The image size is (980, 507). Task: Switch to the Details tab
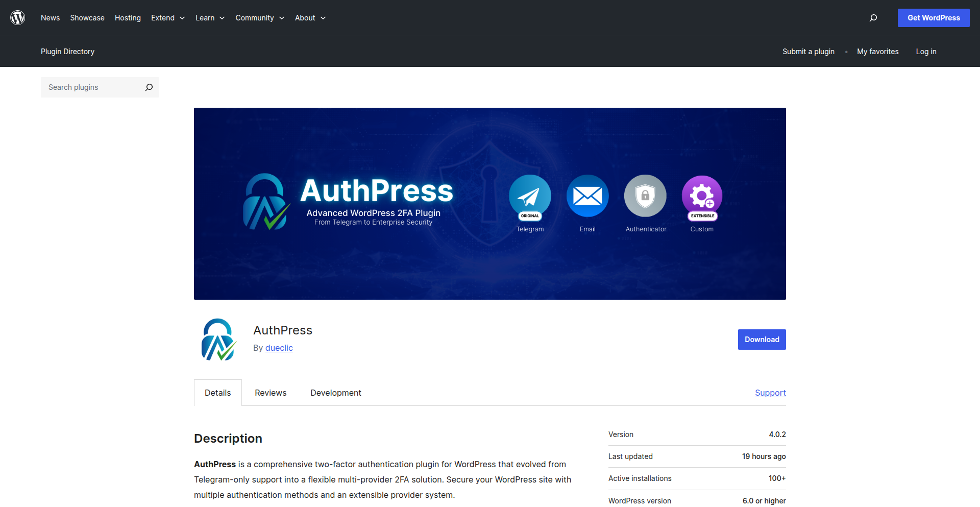tap(218, 393)
